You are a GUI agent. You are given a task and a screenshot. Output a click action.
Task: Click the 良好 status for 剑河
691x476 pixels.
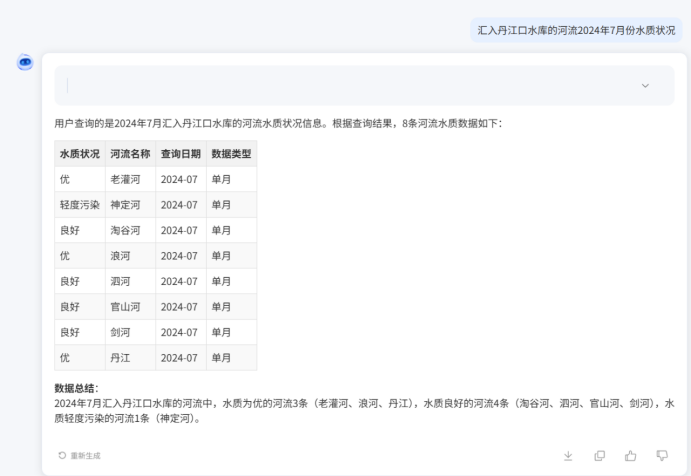80,332
